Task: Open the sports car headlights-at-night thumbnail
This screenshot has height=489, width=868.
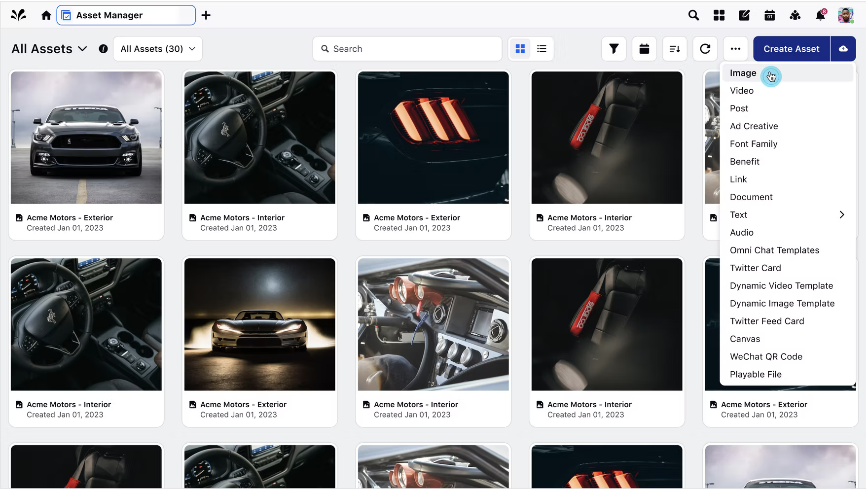Action: (260, 324)
